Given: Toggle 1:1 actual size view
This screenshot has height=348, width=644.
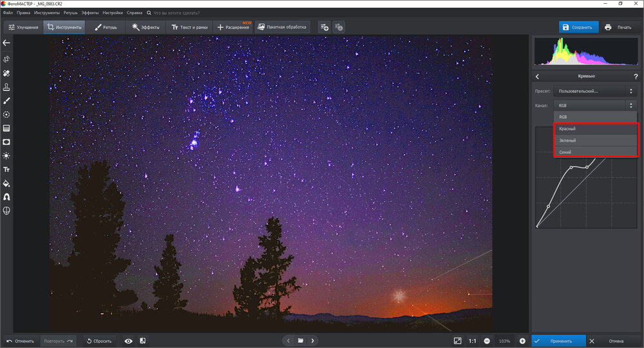Looking at the screenshot, I should tap(473, 341).
